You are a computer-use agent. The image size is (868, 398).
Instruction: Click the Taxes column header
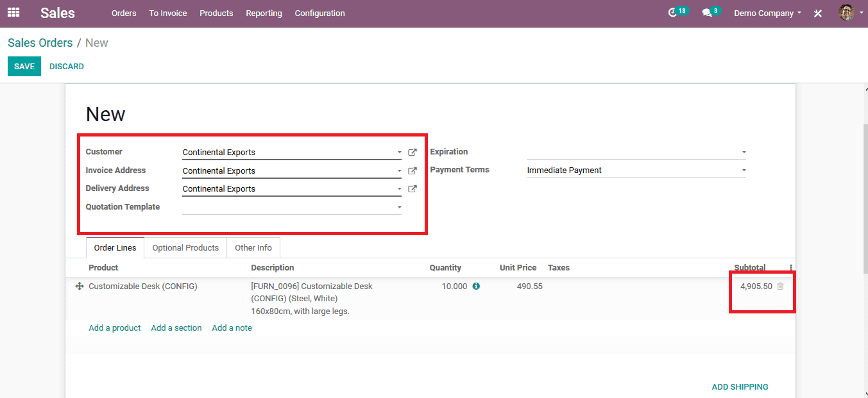[x=559, y=268]
